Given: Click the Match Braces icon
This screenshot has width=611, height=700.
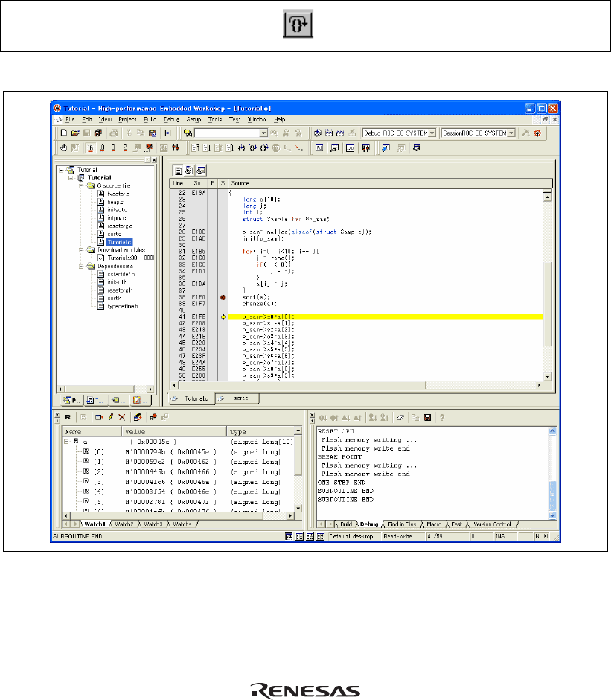Looking at the screenshot, I should tap(167, 133).
